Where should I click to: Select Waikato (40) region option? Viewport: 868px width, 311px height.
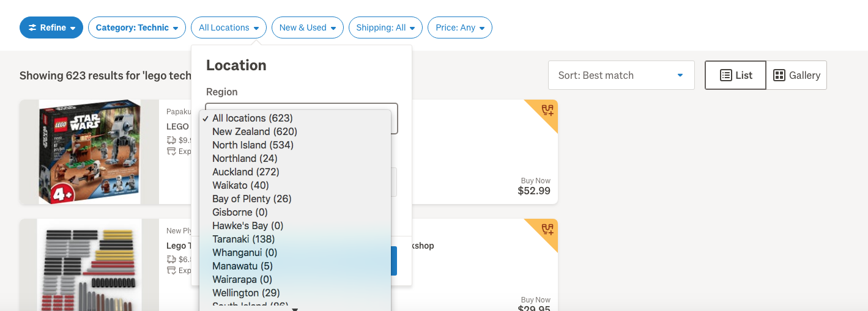[x=240, y=185]
